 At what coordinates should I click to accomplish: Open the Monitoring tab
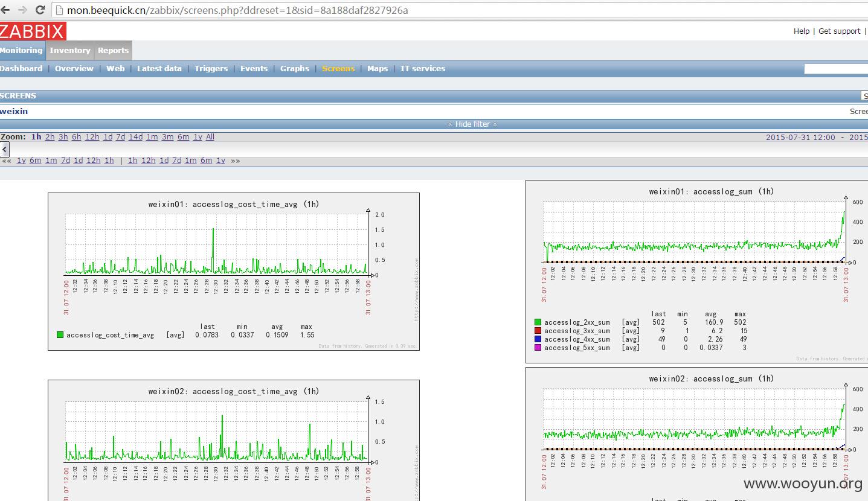coord(22,51)
